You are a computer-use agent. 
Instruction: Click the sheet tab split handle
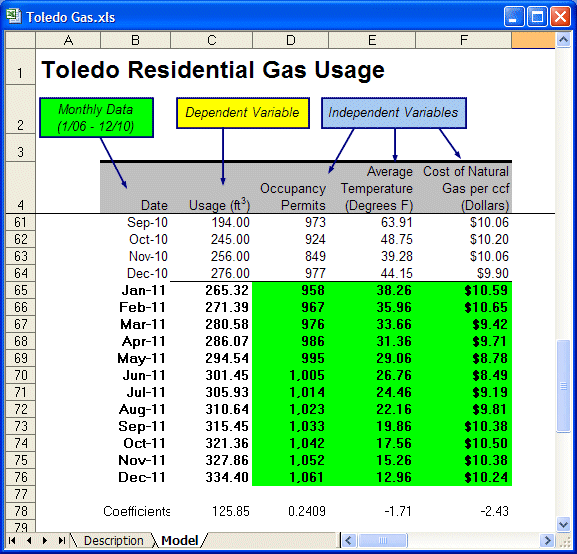tap(340, 541)
